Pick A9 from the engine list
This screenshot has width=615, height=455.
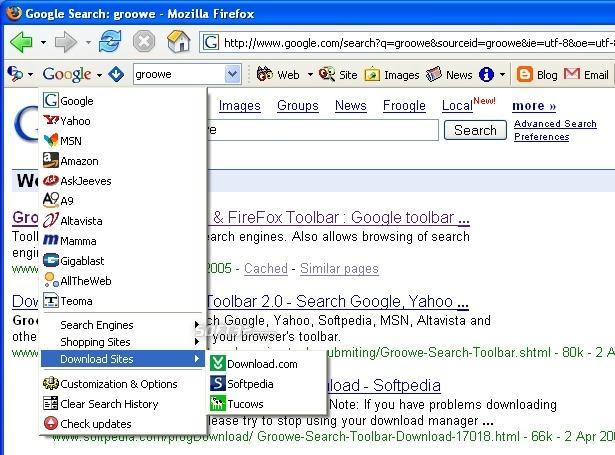click(x=123, y=200)
